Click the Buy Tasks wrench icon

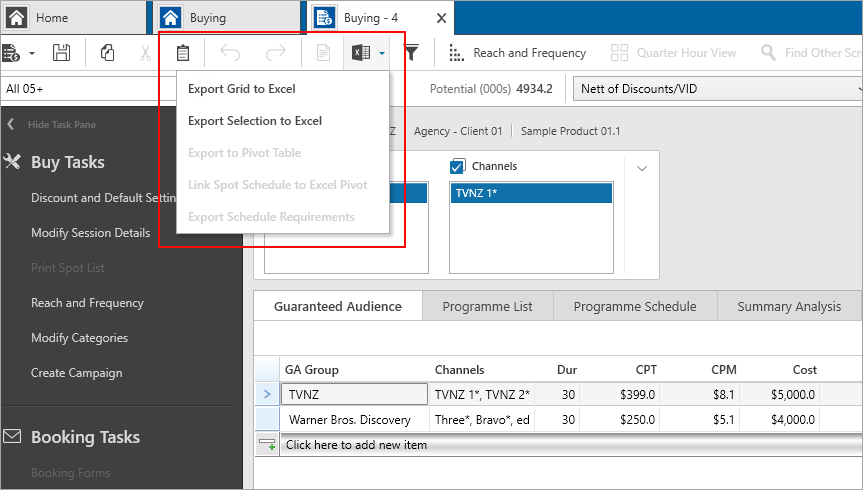[12, 162]
